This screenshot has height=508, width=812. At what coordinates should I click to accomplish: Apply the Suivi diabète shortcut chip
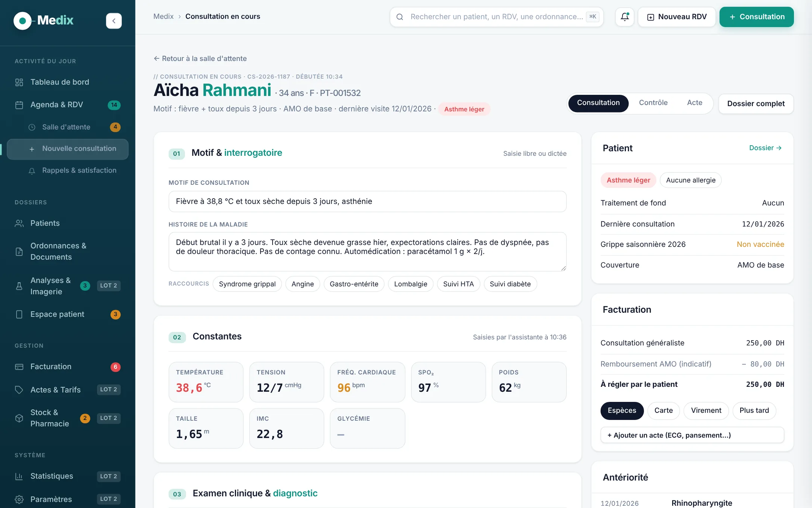click(510, 284)
